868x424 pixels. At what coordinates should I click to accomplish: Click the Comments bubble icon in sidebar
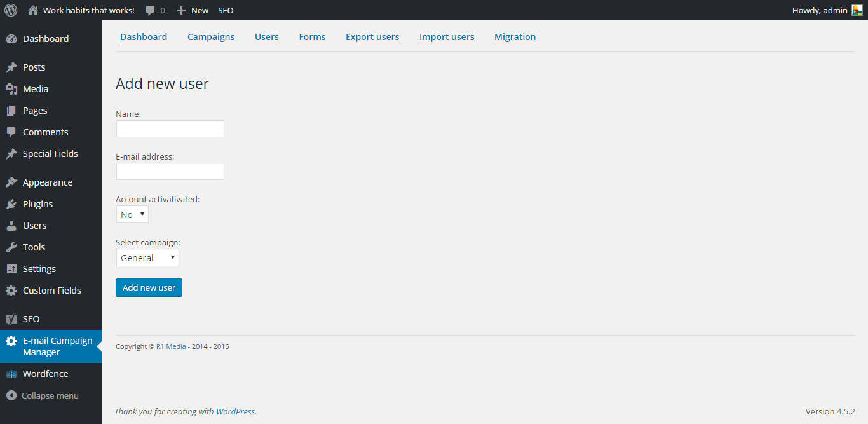point(11,132)
